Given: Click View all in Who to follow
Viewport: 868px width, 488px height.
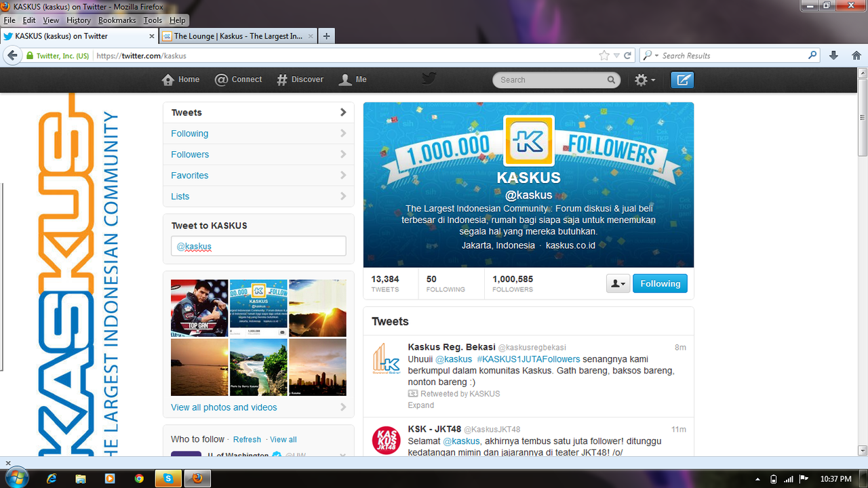Looking at the screenshot, I should tap(283, 439).
